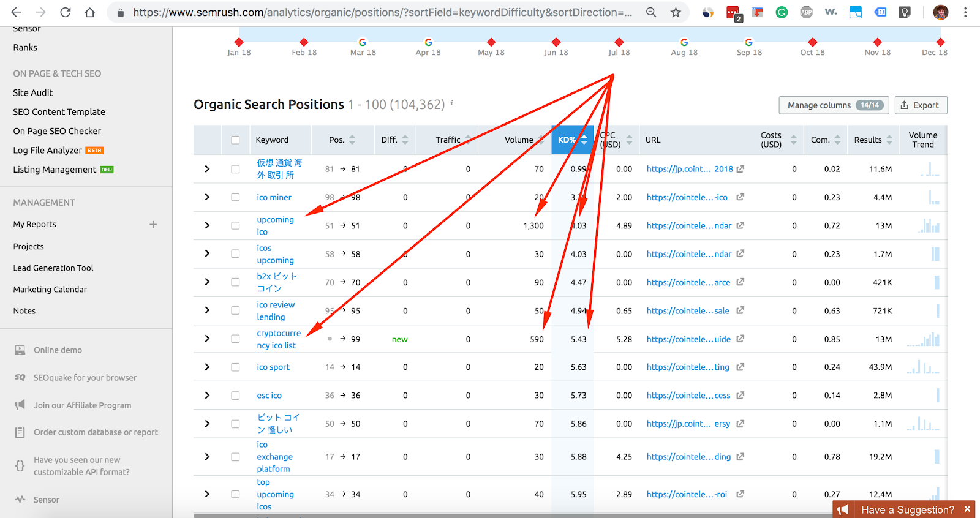The height and width of the screenshot is (518, 980).
Task: Open the browser home page
Action: click(89, 12)
